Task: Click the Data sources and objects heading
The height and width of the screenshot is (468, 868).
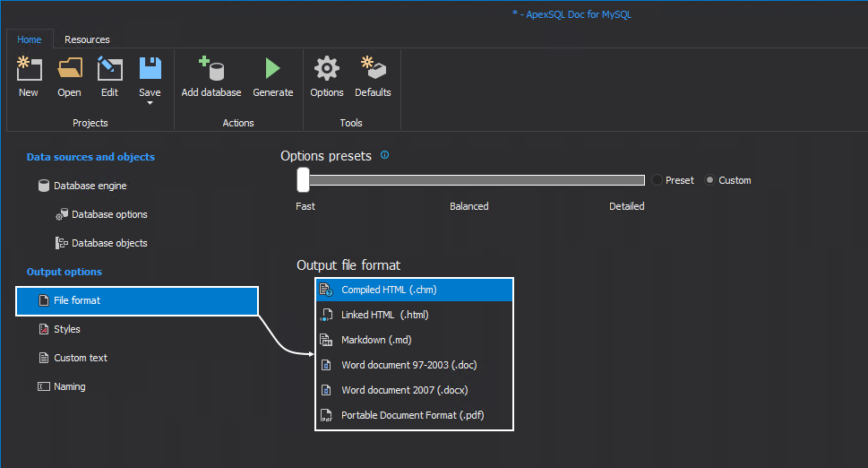Action: click(90, 157)
